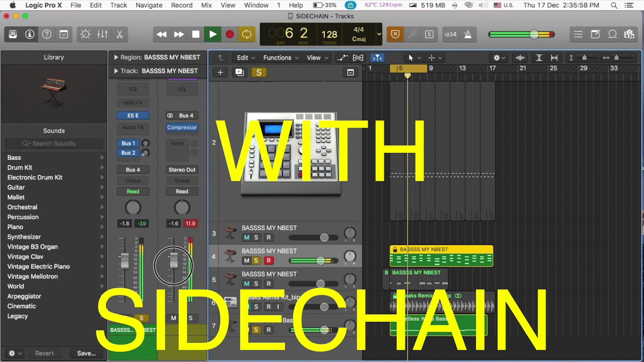Click the Save... button in Library
The height and width of the screenshot is (362, 644).
tap(87, 353)
